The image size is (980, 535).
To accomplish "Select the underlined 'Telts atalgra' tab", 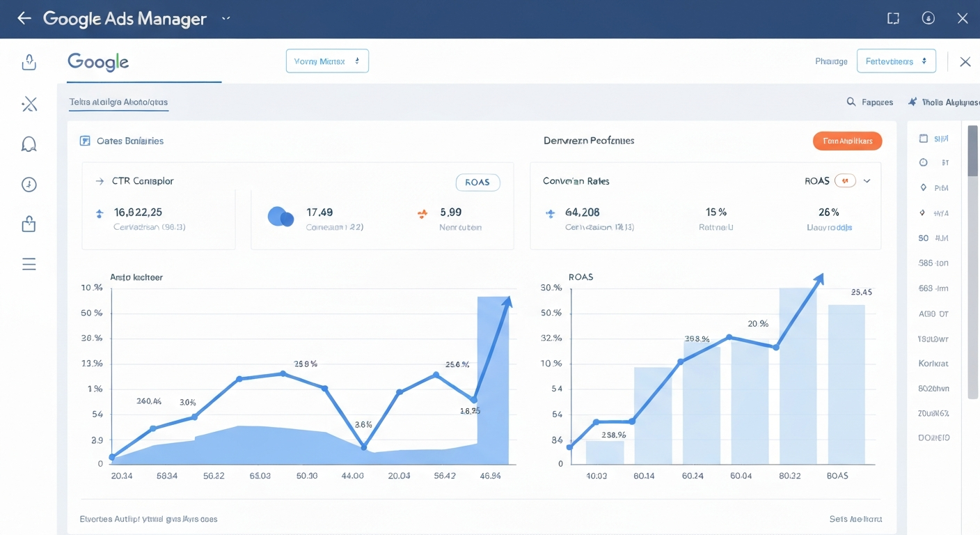I will pos(118,102).
